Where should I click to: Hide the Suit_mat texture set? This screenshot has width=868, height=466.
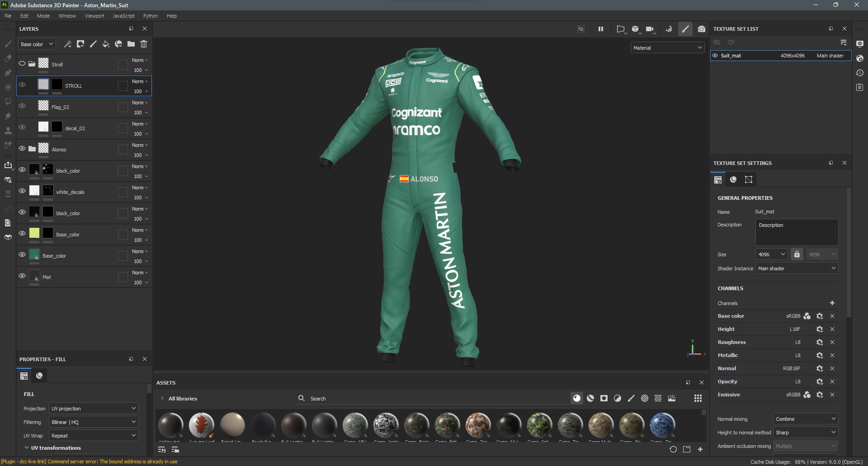coord(715,56)
